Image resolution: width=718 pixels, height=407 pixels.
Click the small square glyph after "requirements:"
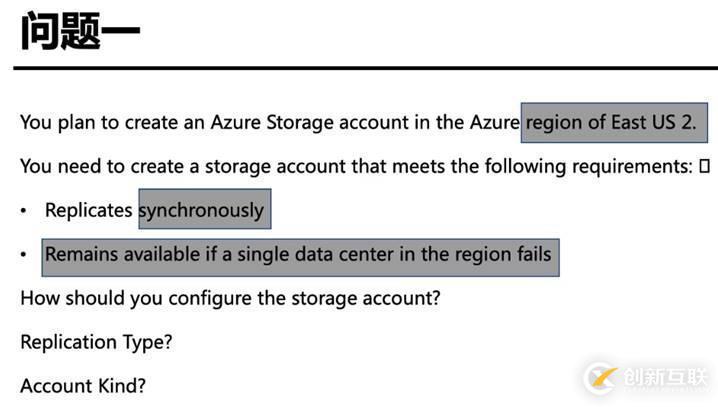point(705,166)
